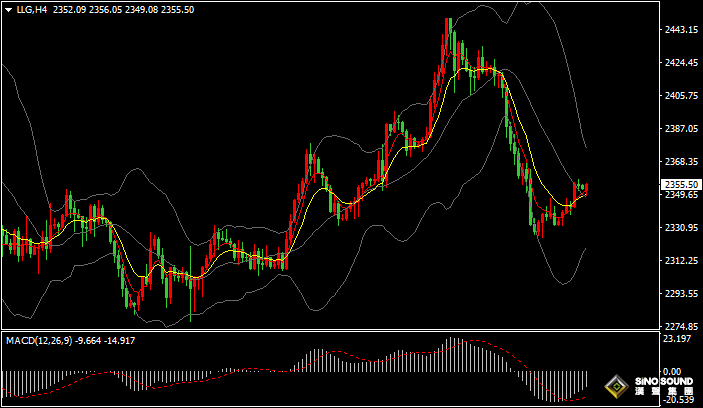This screenshot has height=408, width=703.
Task: Click the 2330.95 price axis label
Action: point(680,228)
